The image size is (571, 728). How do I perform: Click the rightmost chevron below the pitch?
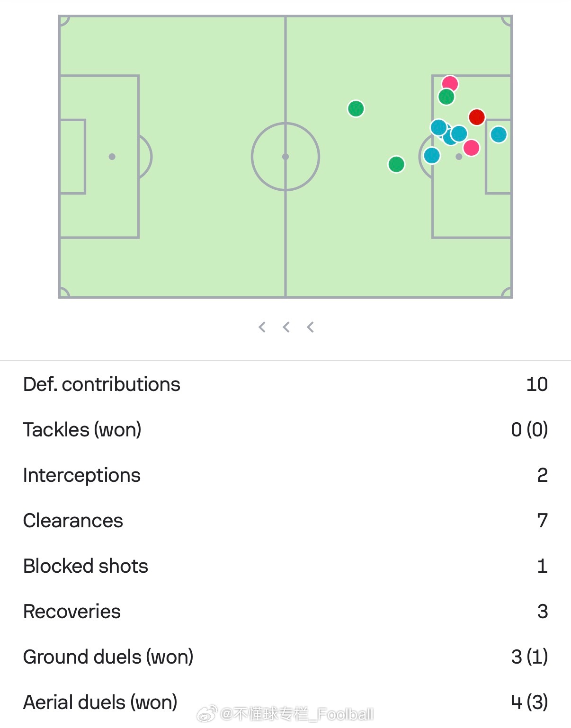point(310,327)
